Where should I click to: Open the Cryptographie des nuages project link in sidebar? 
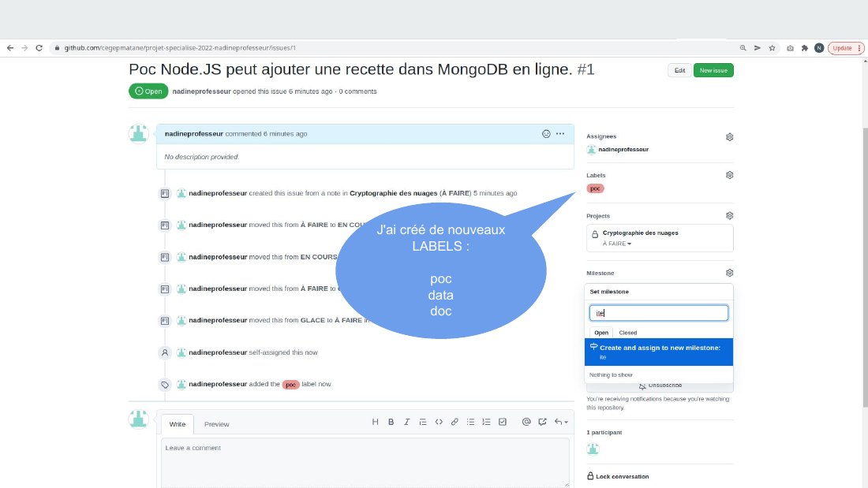pyautogui.click(x=640, y=233)
